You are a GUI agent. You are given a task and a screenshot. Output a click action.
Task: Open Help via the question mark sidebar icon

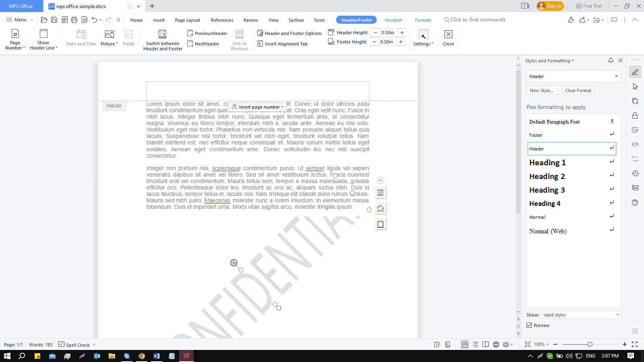(x=635, y=203)
